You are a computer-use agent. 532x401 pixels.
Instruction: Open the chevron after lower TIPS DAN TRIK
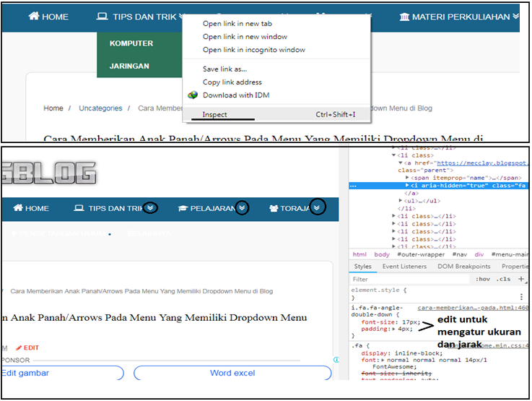pyautogui.click(x=150, y=208)
